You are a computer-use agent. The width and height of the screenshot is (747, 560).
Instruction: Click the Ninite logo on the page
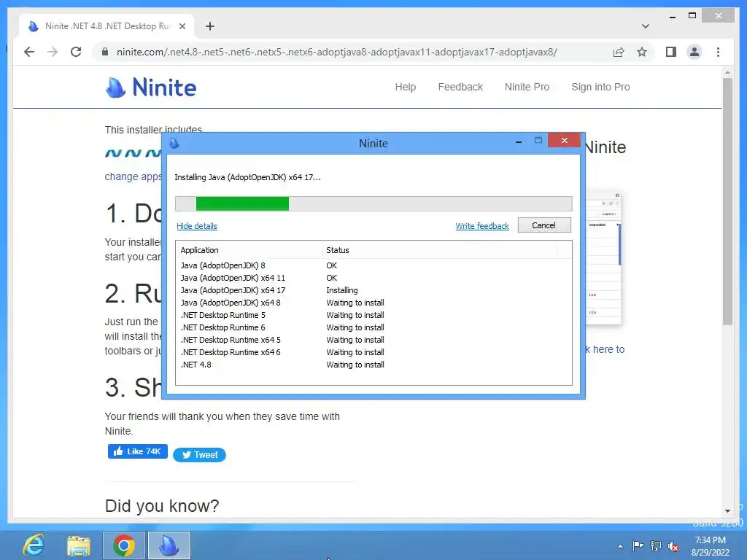pyautogui.click(x=150, y=87)
